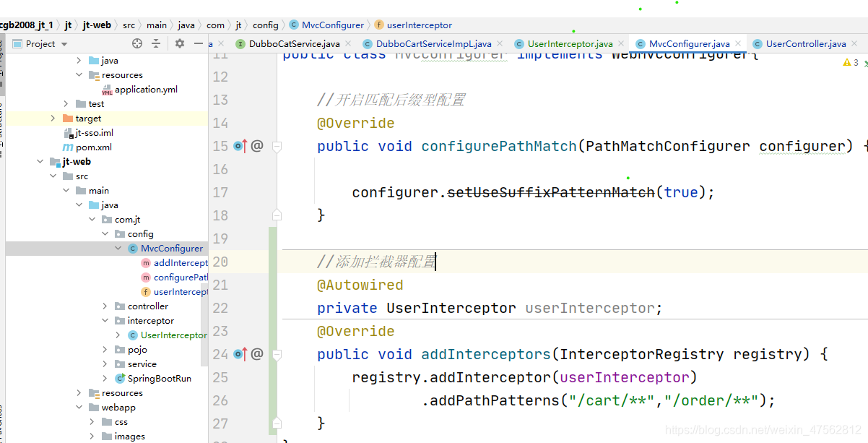Click src in the breadcrumb bar
The height and width of the screenshot is (443, 868).
(x=129, y=25)
